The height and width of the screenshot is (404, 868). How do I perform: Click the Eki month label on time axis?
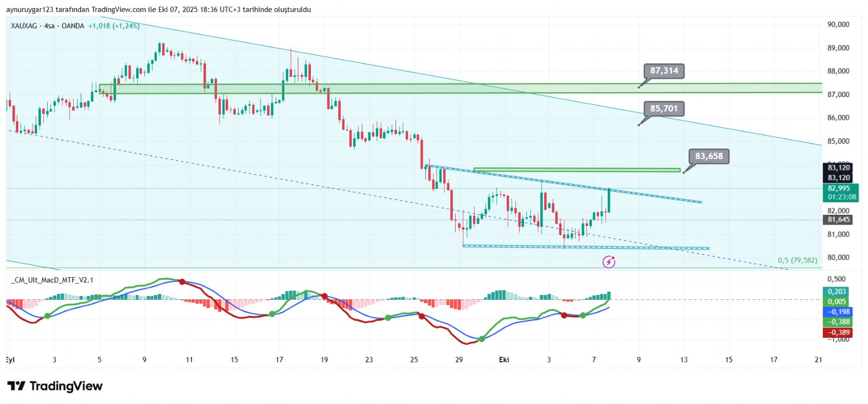coord(504,360)
